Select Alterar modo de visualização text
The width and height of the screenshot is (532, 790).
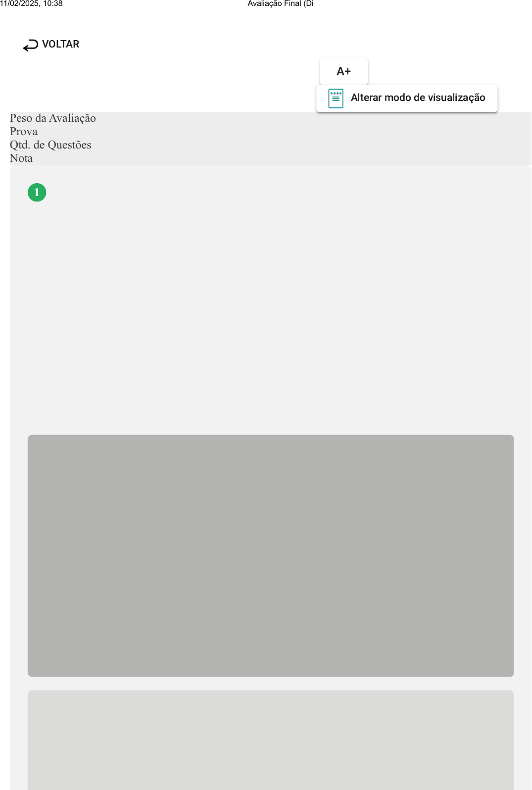(x=418, y=98)
